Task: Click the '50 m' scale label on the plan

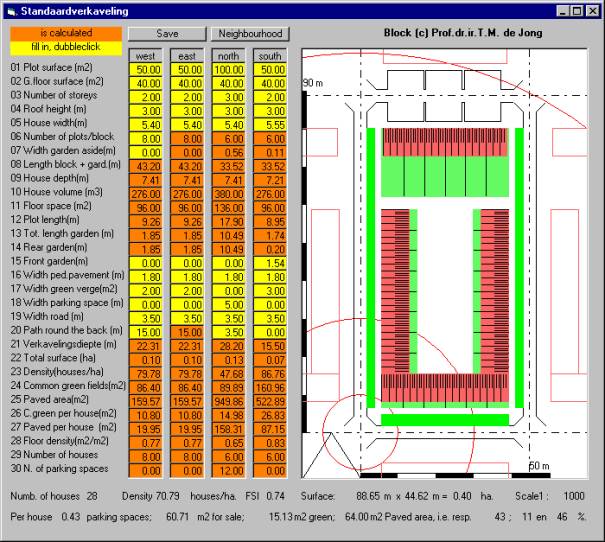Action: pos(539,466)
